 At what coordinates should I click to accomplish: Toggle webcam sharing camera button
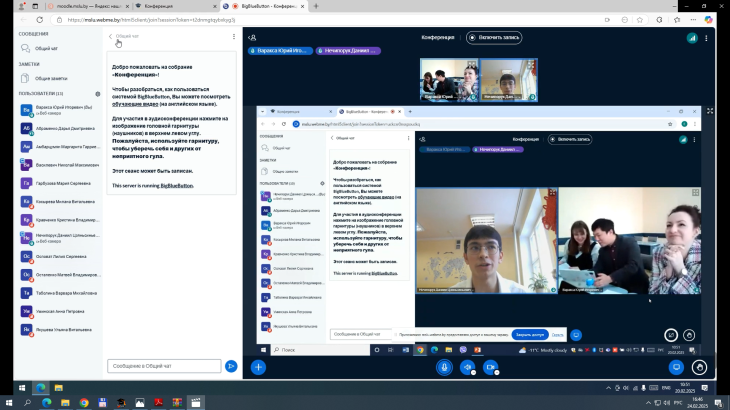click(x=490, y=367)
